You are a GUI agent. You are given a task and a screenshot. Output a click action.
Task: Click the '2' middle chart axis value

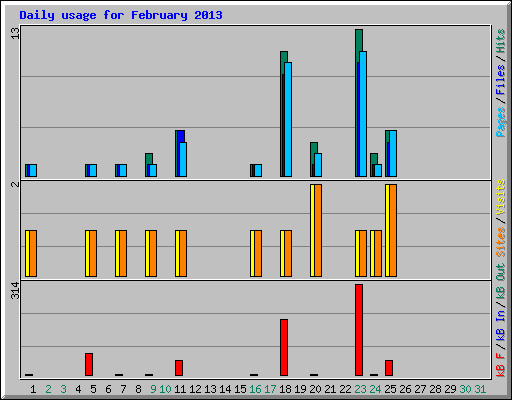[15, 184]
